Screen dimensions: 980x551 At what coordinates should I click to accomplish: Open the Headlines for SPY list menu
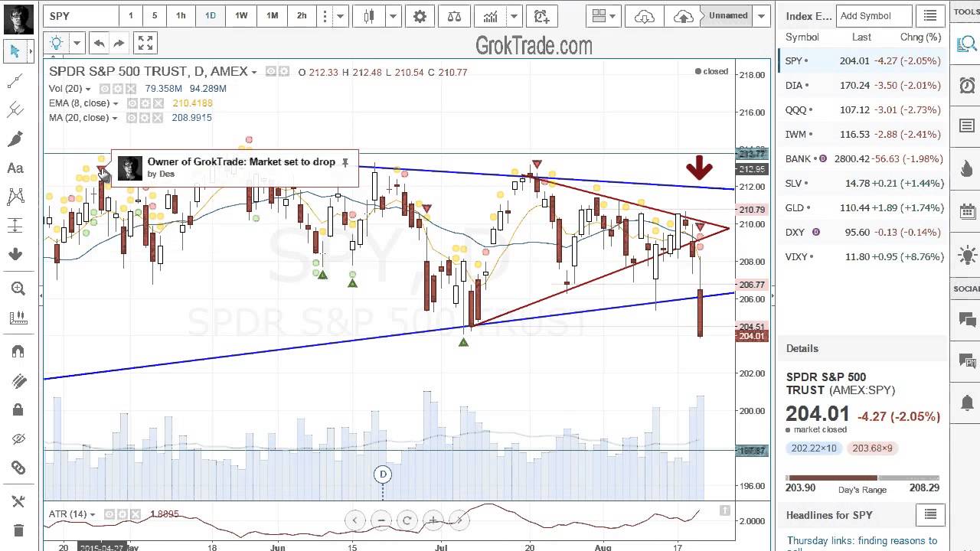929,514
